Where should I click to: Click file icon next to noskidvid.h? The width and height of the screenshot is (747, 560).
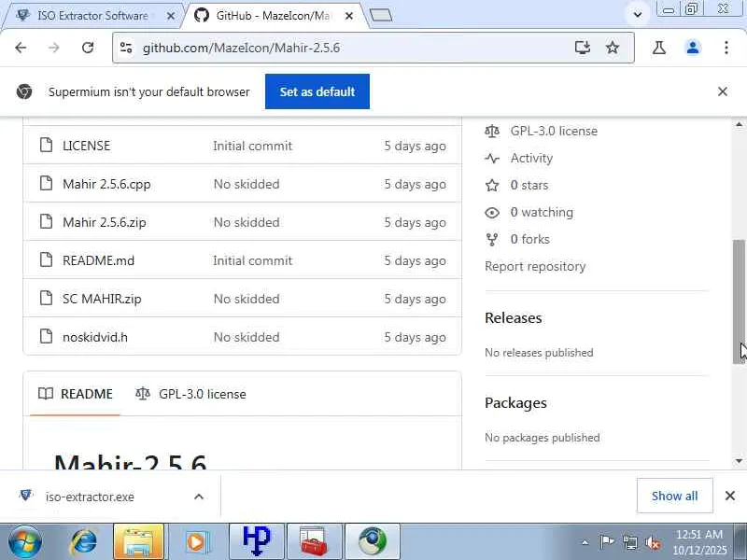[46, 336]
